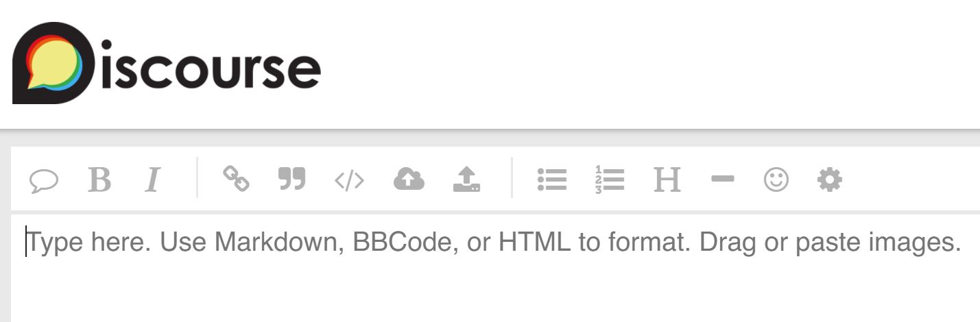Open the emoji picker smiley icon
The height and width of the screenshot is (322, 980).
[x=776, y=180]
